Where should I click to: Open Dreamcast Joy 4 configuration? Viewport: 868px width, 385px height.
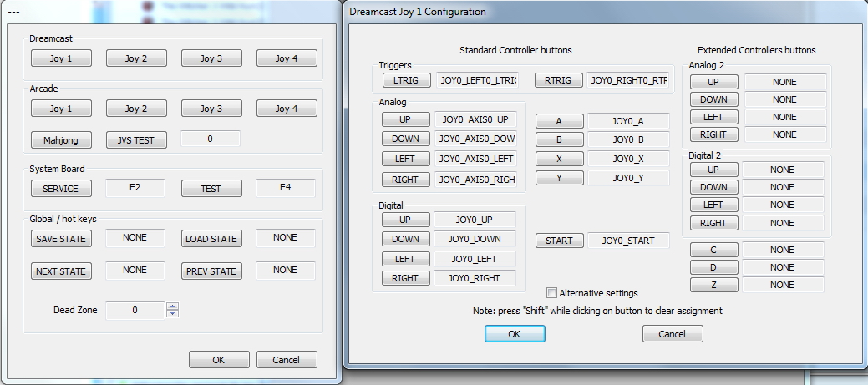coord(287,58)
